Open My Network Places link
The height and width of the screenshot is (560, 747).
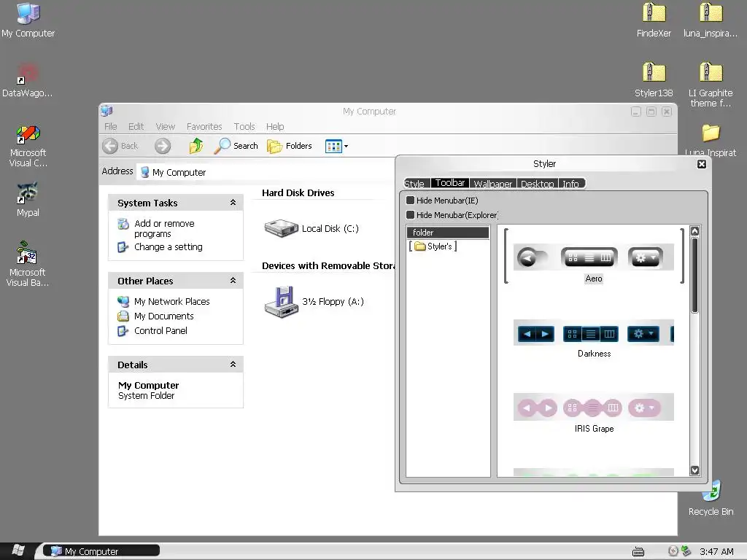(x=172, y=301)
